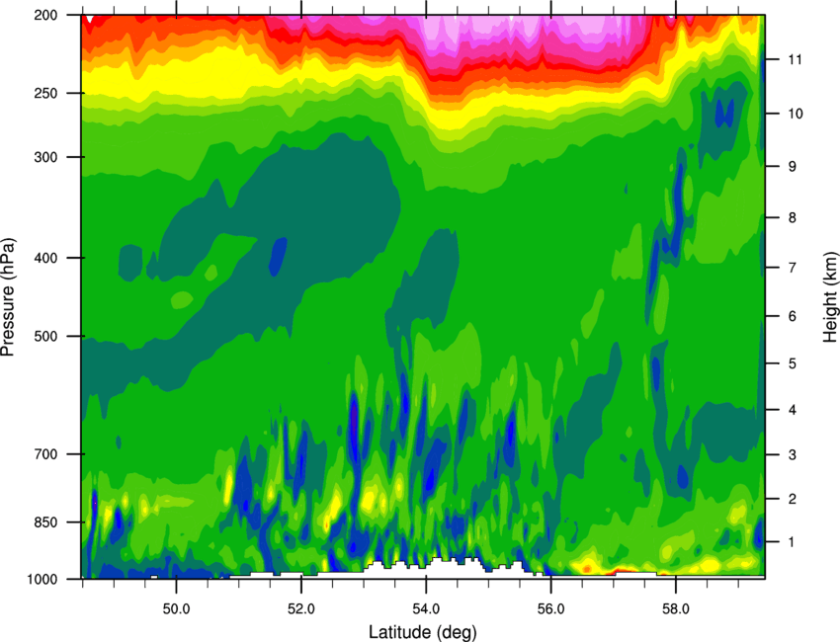
Task: Click the 250 pressure axis label
Action: (x=45, y=93)
